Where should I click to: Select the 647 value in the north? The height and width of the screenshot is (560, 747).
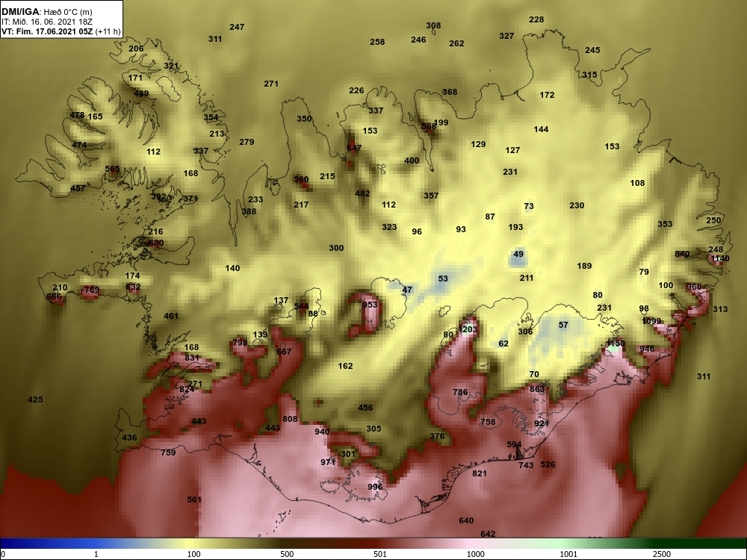click(x=354, y=148)
